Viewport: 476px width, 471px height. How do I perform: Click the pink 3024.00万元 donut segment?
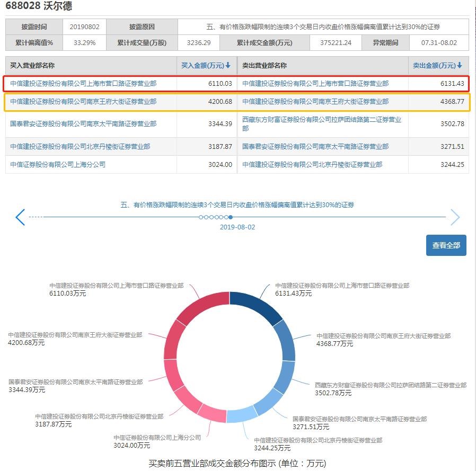(x=213, y=413)
